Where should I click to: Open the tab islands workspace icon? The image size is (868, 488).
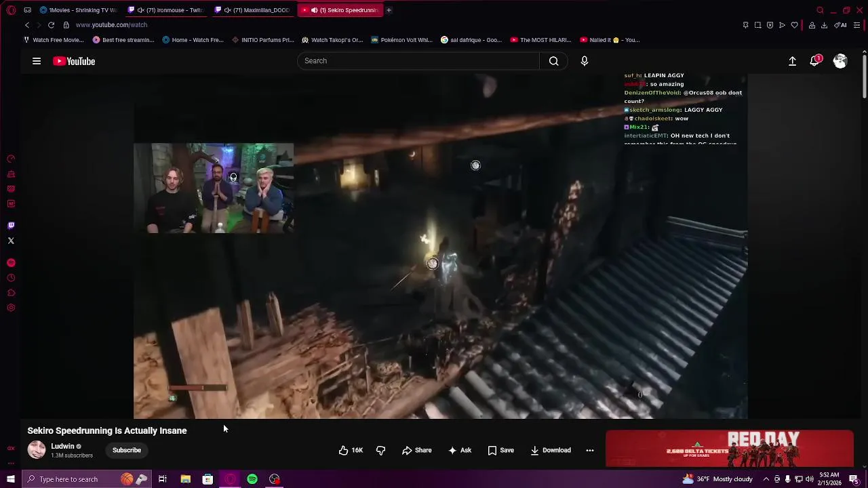click(x=27, y=10)
